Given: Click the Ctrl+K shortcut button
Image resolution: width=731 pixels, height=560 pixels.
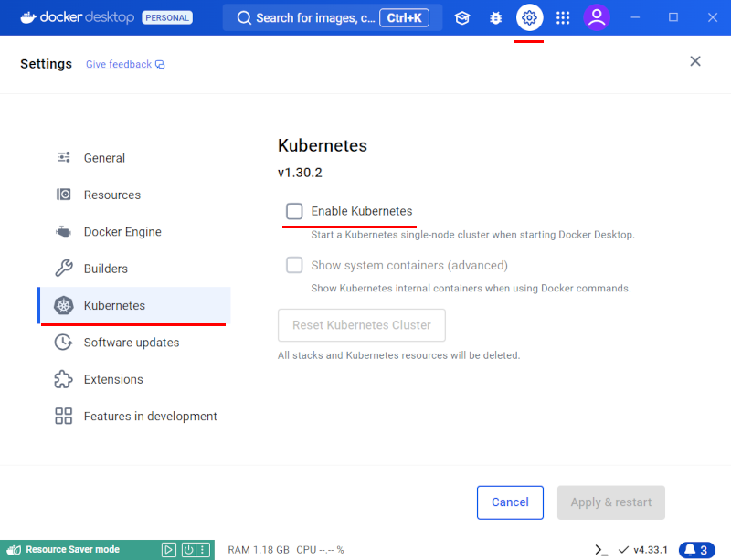Looking at the screenshot, I should point(404,17).
